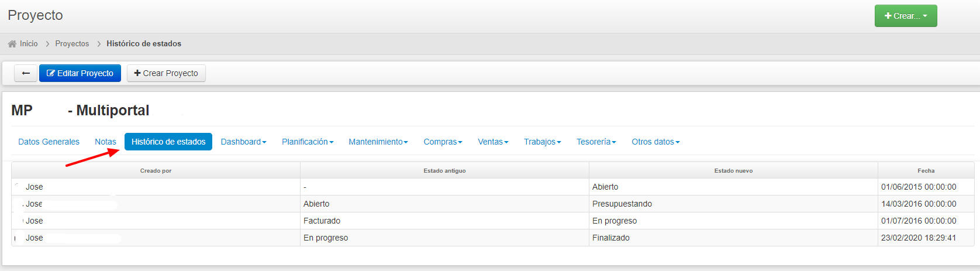Expand the Planificación dropdown tab
Screen dimensions: 980x271
pyautogui.click(x=308, y=142)
